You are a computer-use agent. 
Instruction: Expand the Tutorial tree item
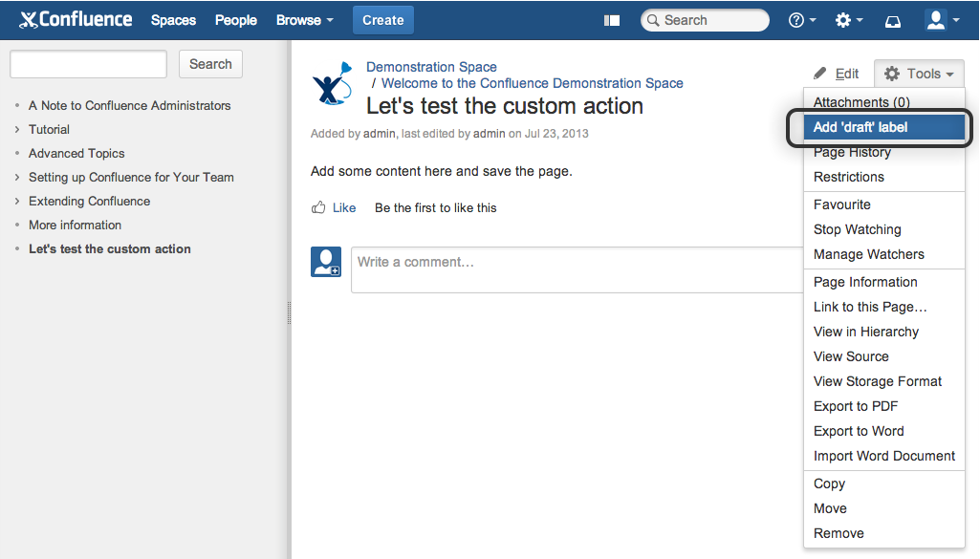[x=17, y=129]
